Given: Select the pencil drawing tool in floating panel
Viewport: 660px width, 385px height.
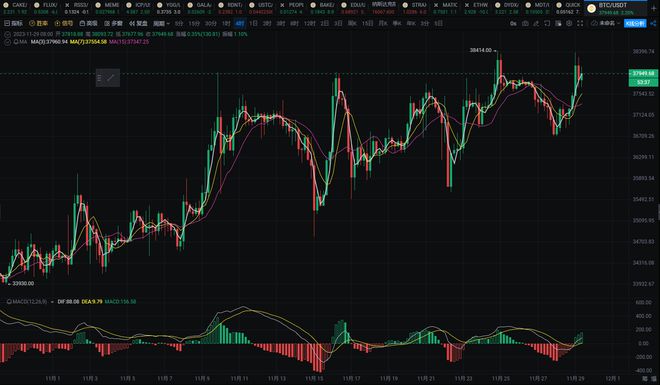Looking at the screenshot, I should coord(110,78).
